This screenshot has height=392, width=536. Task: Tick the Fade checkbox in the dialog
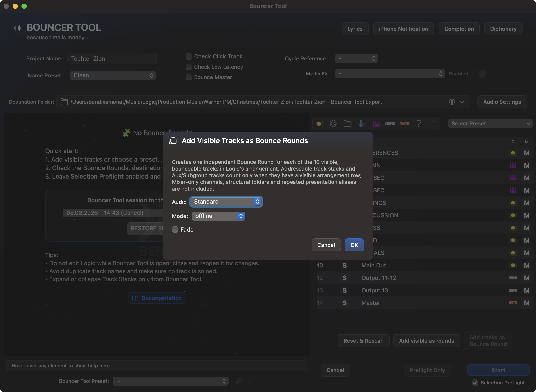[175, 229]
